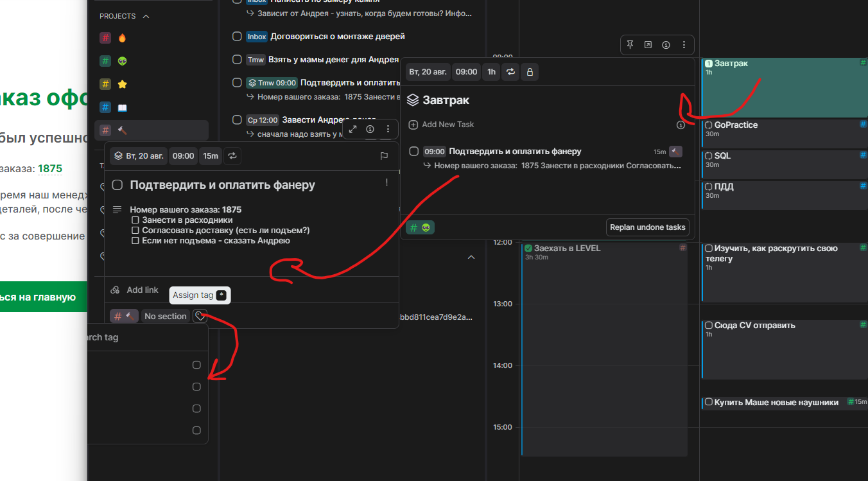This screenshot has width=868, height=481.
Task: Open No section selector
Action: coord(165,316)
